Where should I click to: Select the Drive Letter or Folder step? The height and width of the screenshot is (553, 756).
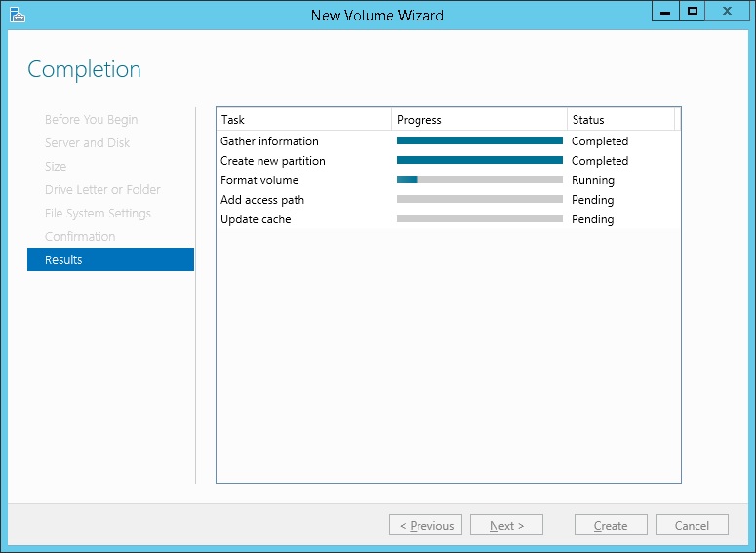pyautogui.click(x=102, y=189)
